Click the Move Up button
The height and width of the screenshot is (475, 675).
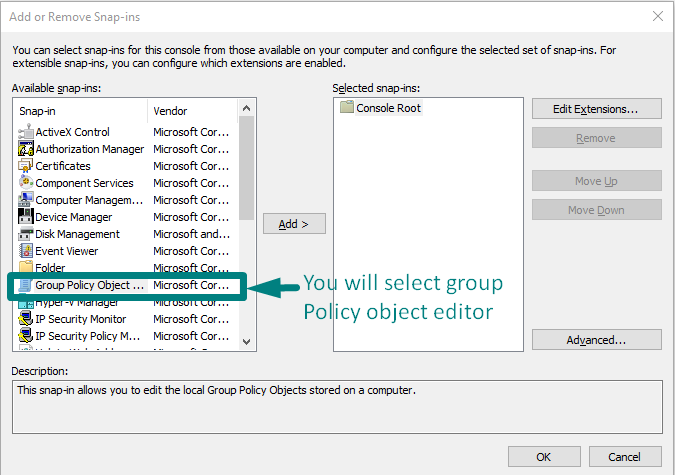(596, 181)
